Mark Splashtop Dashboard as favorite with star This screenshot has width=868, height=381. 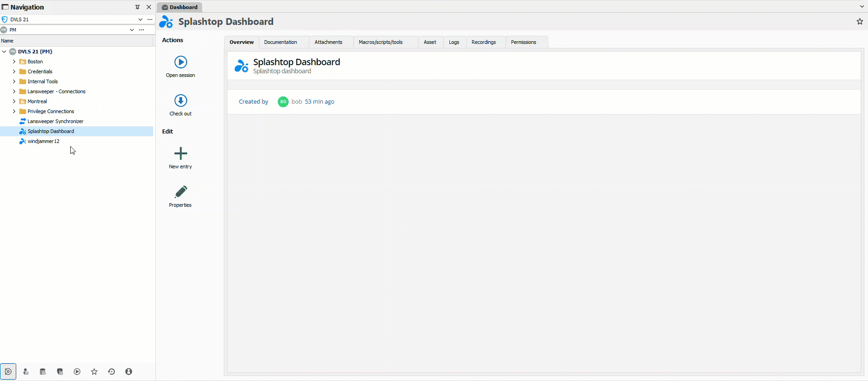coord(859,22)
